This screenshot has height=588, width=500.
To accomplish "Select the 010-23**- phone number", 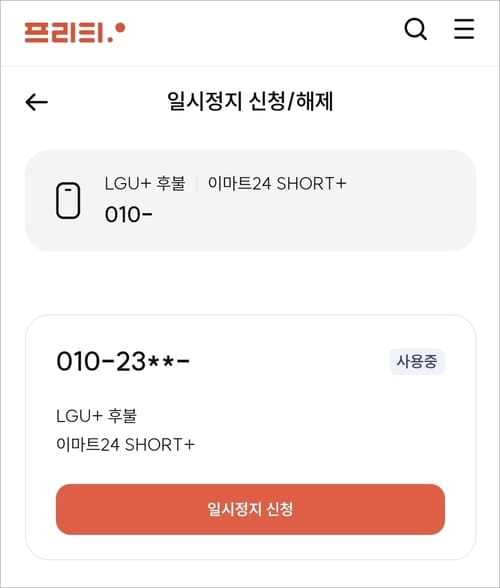I will coord(123,362).
